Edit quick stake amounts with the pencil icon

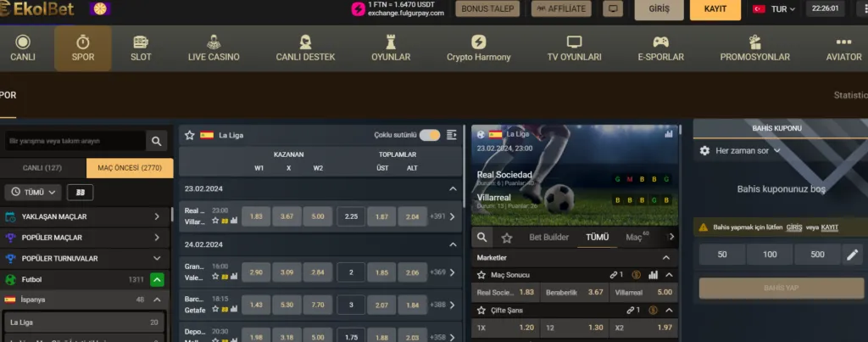point(852,255)
